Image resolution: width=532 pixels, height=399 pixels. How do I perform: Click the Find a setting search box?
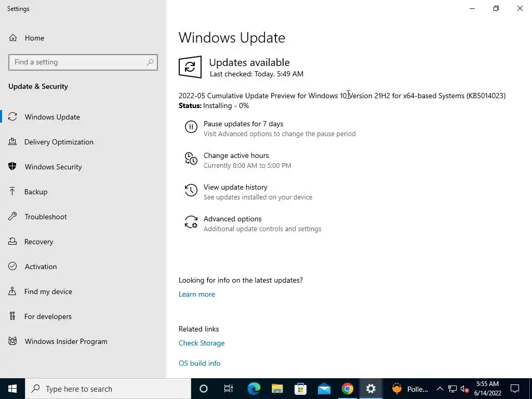[x=83, y=62]
